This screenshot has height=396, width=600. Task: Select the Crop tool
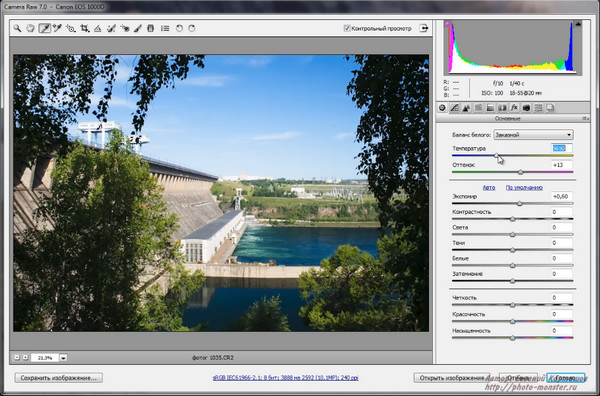pos(85,28)
